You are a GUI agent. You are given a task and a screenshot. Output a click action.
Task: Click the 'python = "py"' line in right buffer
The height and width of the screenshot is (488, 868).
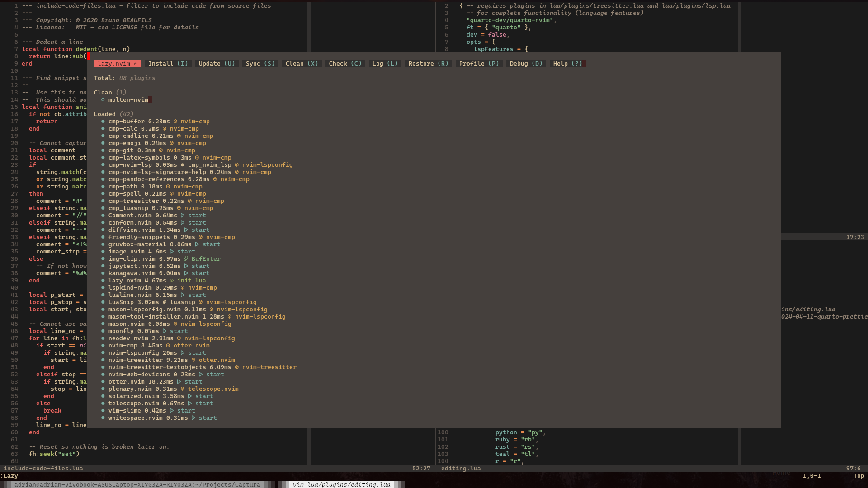[521, 432]
